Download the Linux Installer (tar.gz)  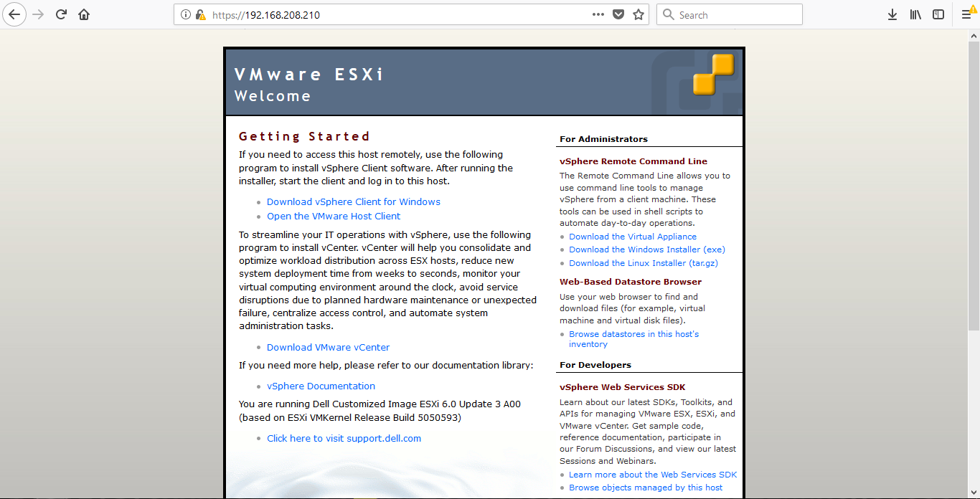pos(643,263)
